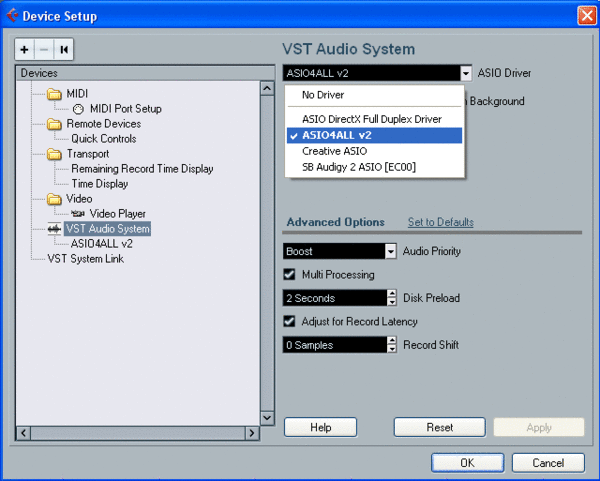This screenshot has width=600, height=481.
Task: Select ASIO4ALL v2 under VST Audio System
Action: click(x=102, y=243)
